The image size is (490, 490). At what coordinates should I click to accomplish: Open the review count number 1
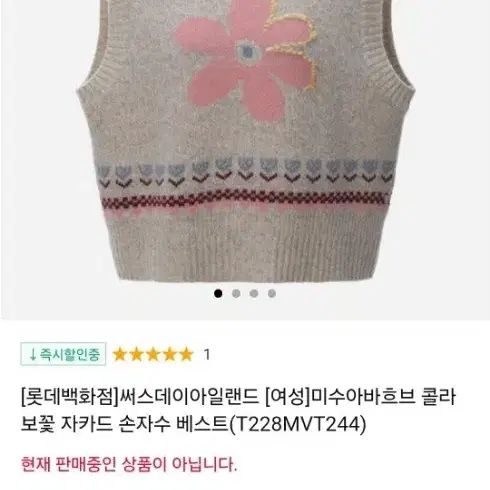207,354
